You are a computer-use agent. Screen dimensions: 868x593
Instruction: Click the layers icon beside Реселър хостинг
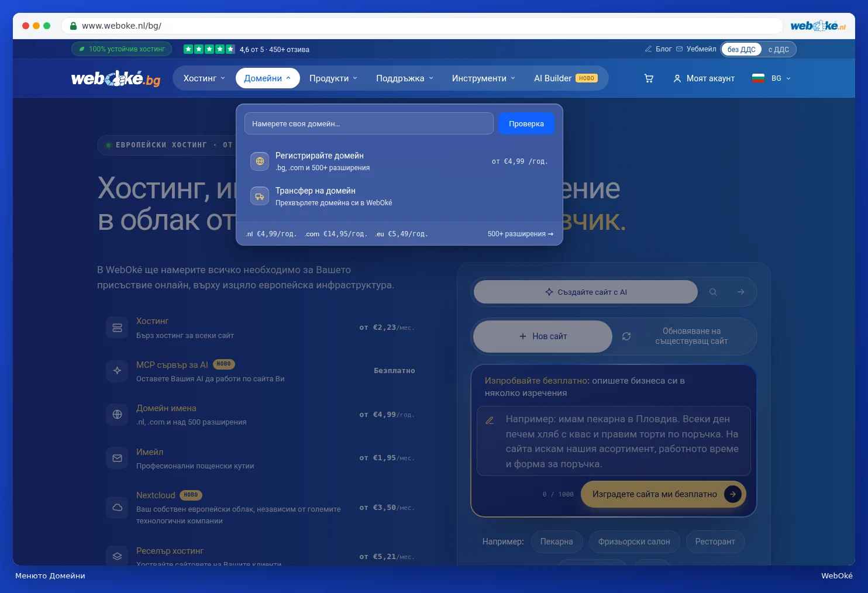pyautogui.click(x=117, y=556)
